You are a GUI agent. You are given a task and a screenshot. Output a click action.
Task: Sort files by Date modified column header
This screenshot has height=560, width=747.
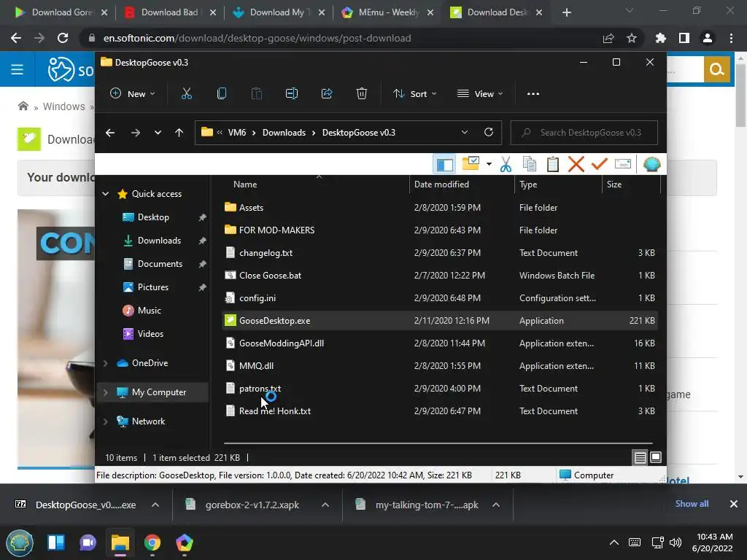tap(441, 184)
